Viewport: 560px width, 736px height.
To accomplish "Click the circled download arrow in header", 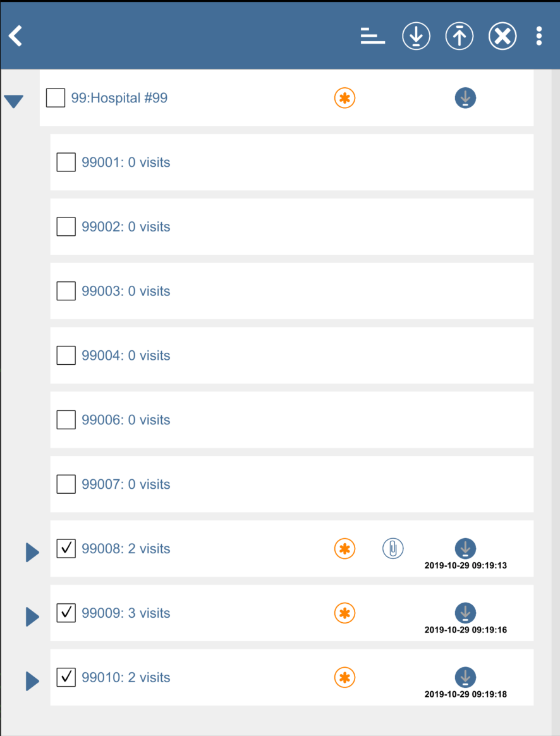I will click(x=416, y=36).
